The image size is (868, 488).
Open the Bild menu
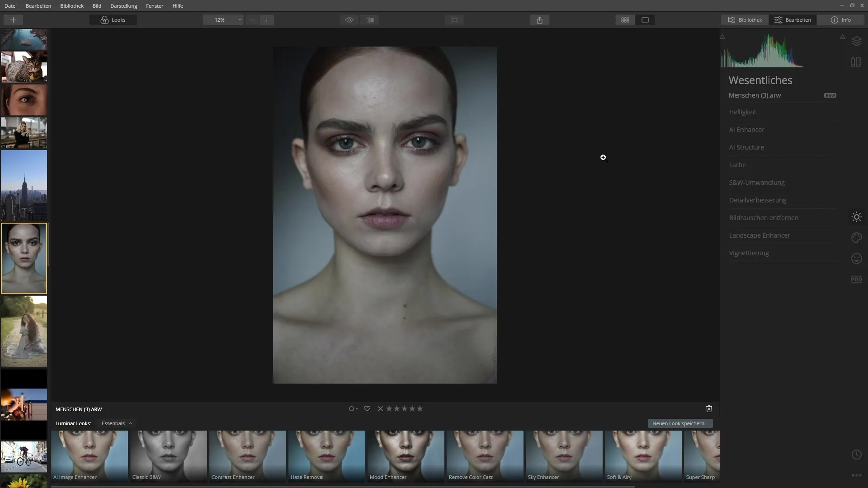(97, 6)
